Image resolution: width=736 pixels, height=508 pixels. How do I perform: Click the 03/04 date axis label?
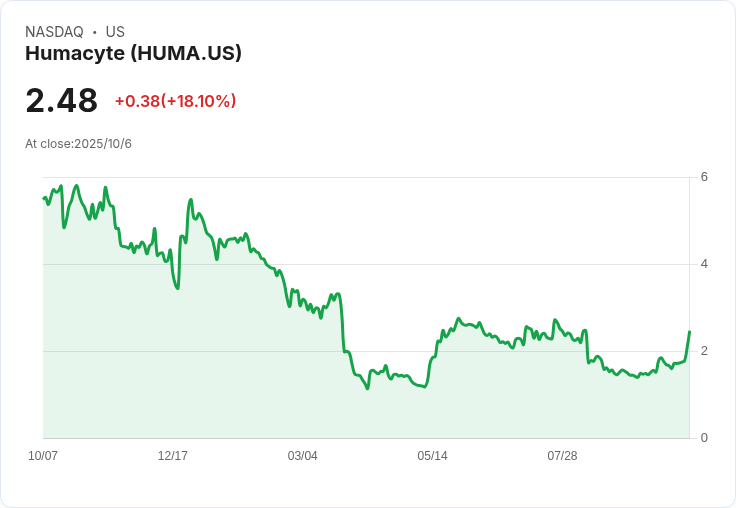point(302,456)
